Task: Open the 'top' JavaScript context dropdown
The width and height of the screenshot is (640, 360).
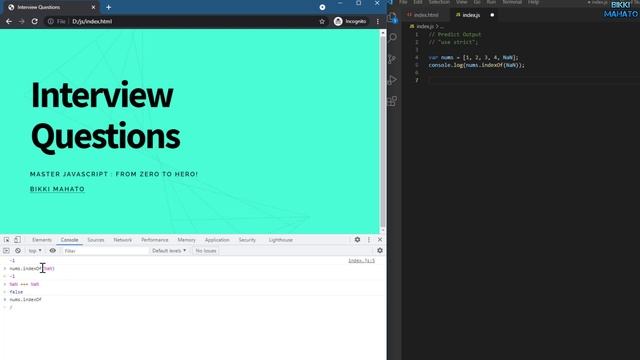Action: point(35,251)
